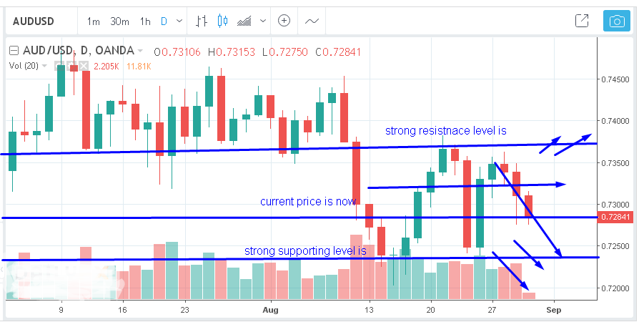Toggle visibility of the Vol indicator
Screen dimensions: 644x322
(59, 67)
